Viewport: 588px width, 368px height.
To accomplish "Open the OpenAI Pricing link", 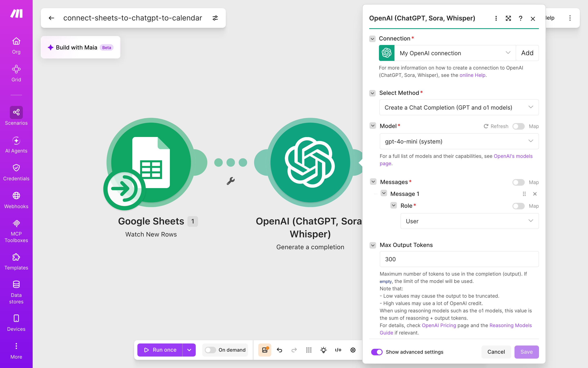I will coord(439,325).
